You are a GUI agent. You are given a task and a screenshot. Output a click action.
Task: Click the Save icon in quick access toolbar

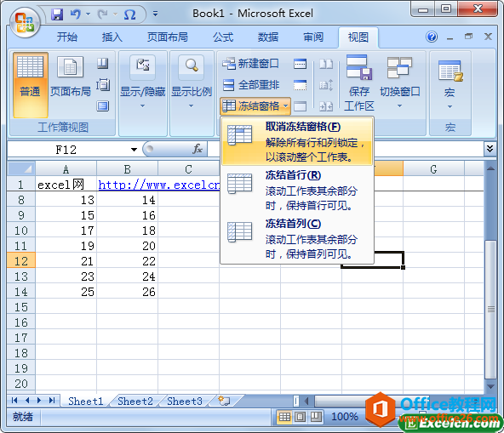pyautogui.click(x=57, y=14)
